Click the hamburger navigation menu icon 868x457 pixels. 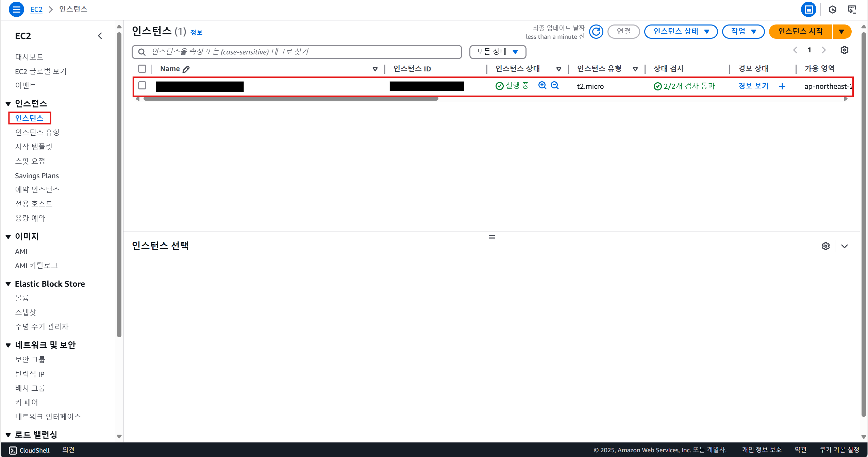coord(16,9)
